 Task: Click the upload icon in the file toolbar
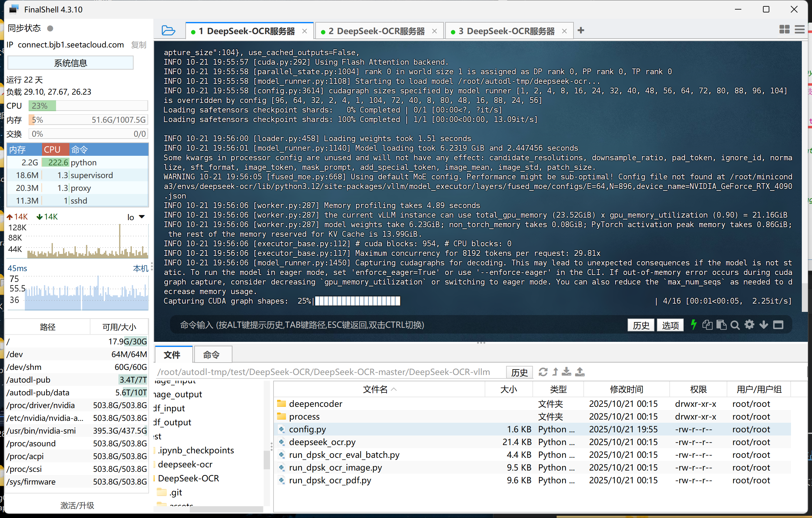point(580,372)
